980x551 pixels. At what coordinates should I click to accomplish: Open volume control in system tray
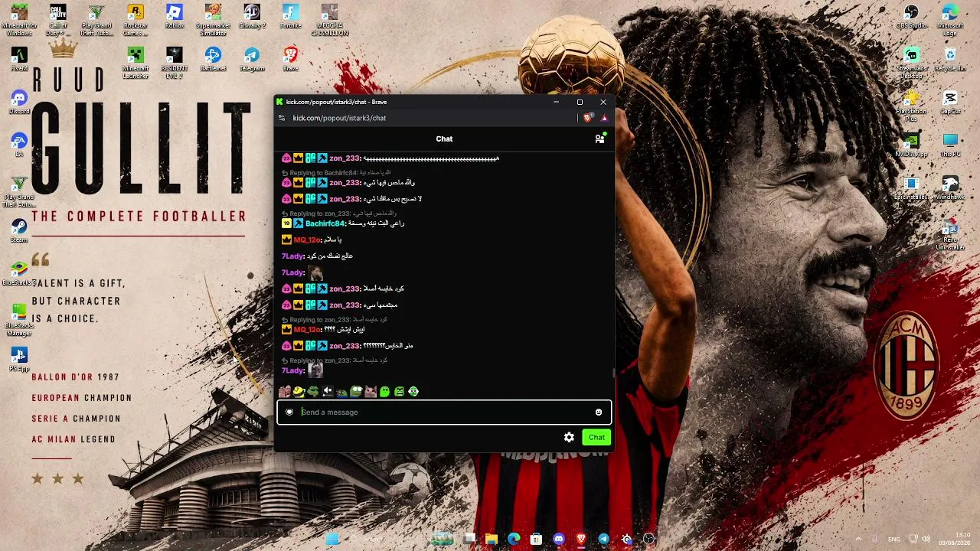(926, 539)
